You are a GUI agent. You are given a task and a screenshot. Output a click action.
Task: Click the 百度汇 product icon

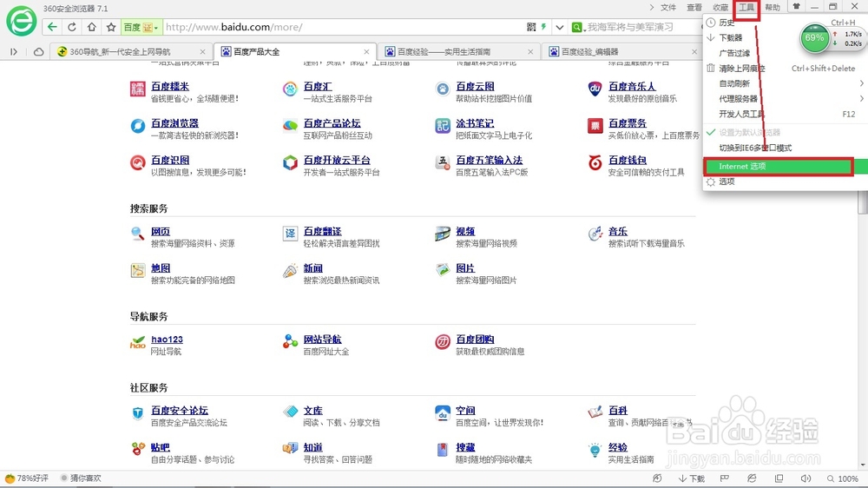(x=290, y=89)
